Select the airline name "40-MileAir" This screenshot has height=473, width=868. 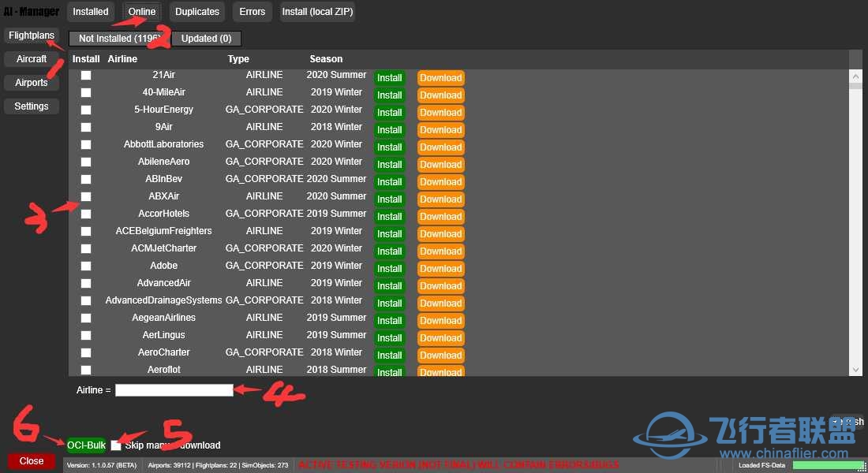164,92
